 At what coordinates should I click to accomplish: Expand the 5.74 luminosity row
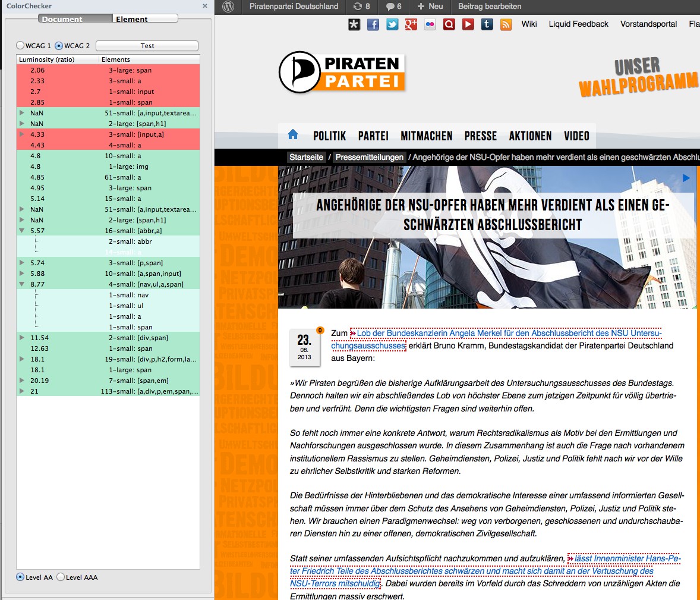click(x=22, y=263)
